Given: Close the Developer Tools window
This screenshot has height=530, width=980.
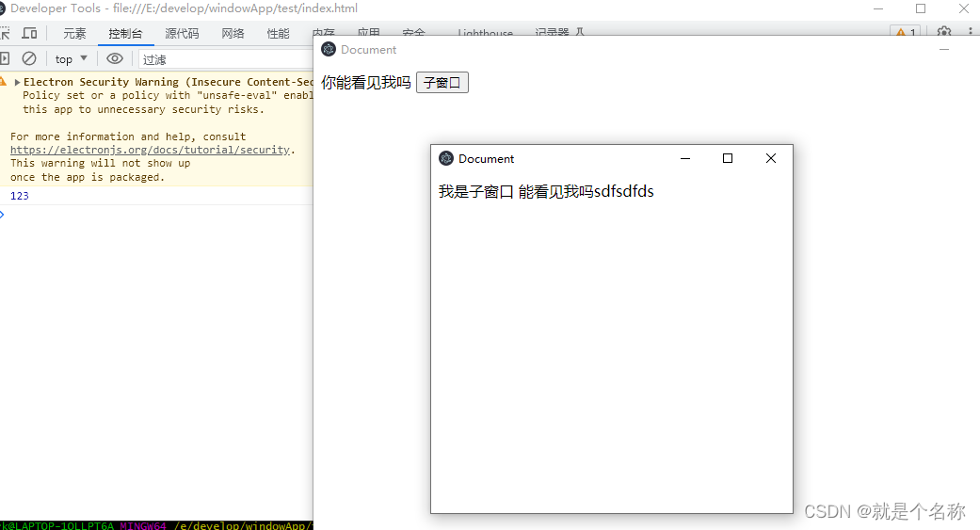Looking at the screenshot, I should (963, 8).
